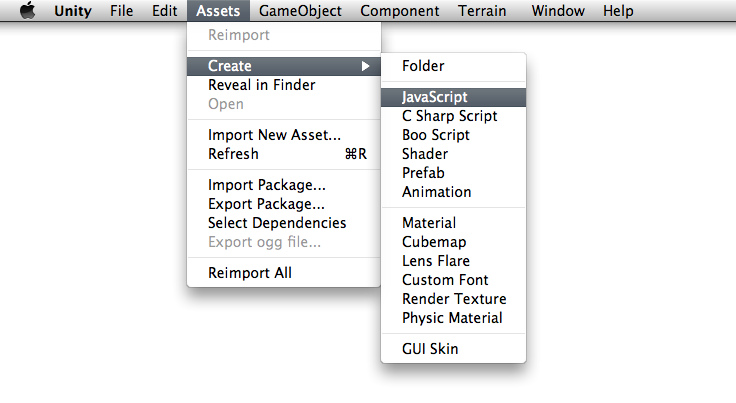The width and height of the screenshot is (736, 403).
Task: Open the Edit menu
Action: click(164, 10)
